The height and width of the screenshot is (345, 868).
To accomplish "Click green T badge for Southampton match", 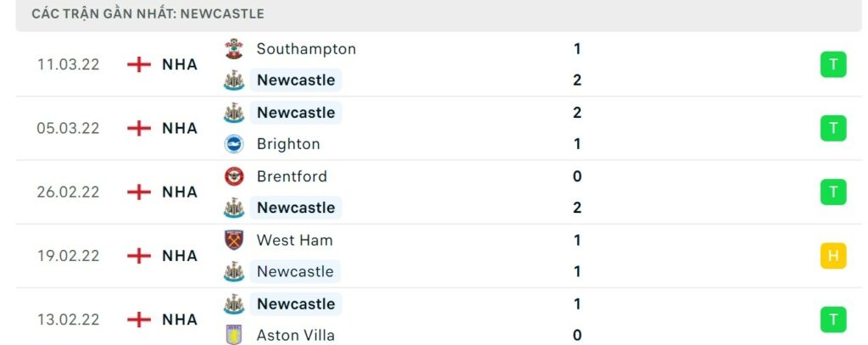I will point(833,64).
